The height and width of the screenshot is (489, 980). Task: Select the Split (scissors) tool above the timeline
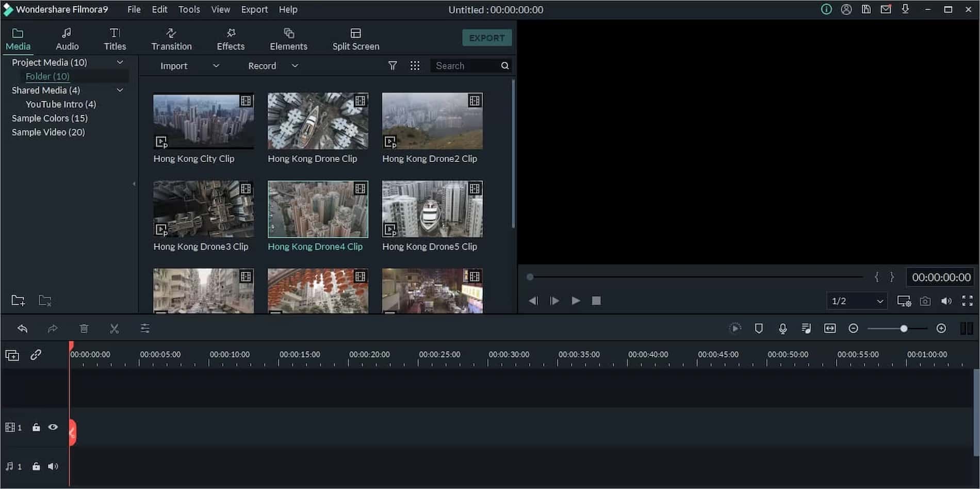(x=114, y=328)
